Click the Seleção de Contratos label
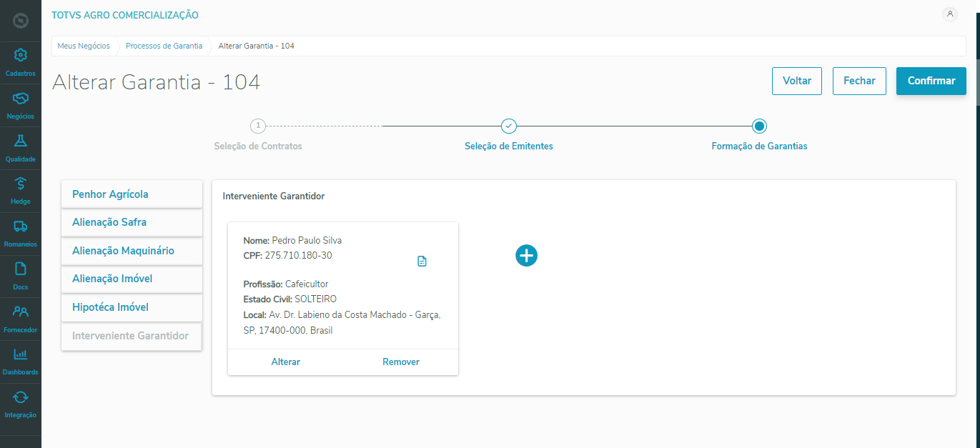The image size is (980, 448). (258, 146)
